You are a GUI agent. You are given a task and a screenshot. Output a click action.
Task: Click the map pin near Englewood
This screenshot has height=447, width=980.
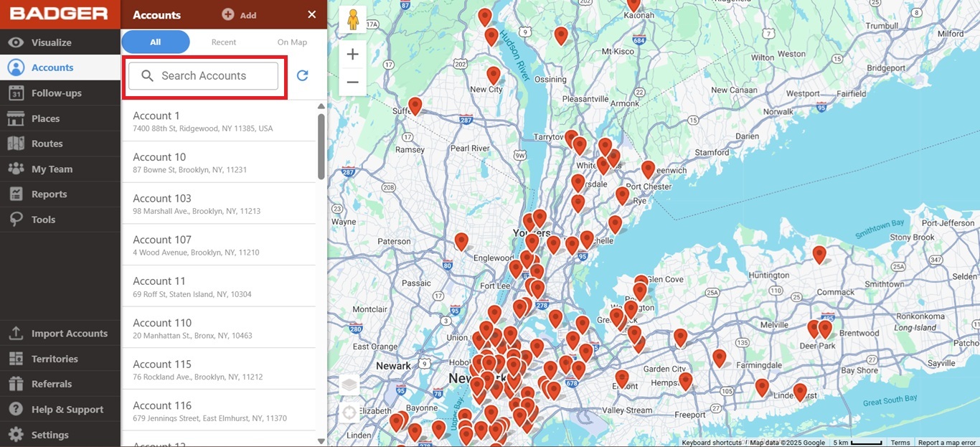pos(461,242)
